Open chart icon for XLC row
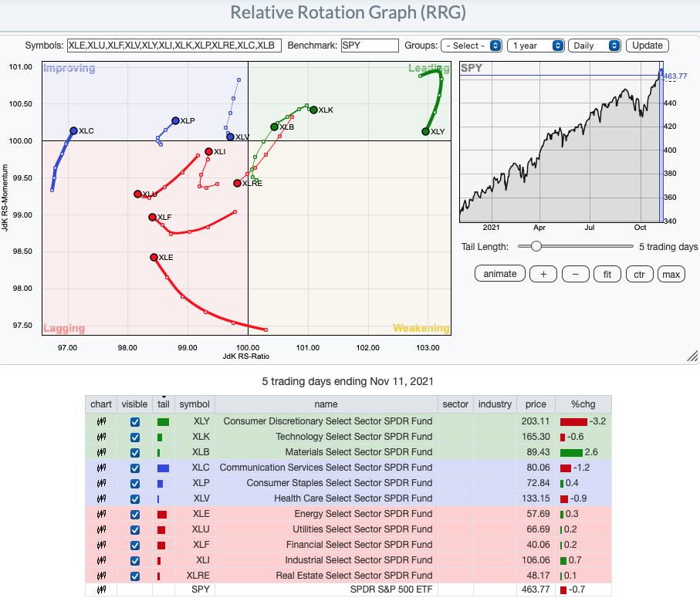This screenshot has height=598, width=700. tap(101, 468)
